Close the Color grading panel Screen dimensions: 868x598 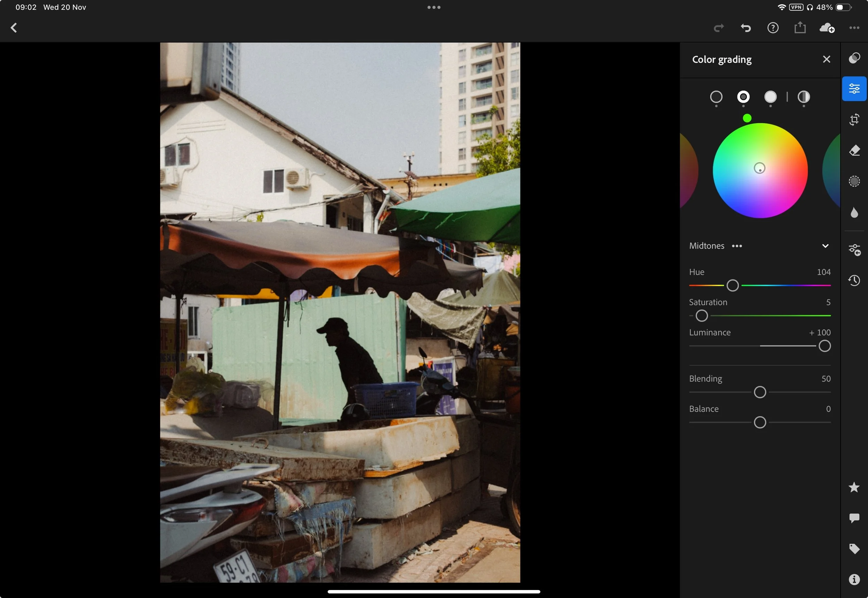(826, 59)
